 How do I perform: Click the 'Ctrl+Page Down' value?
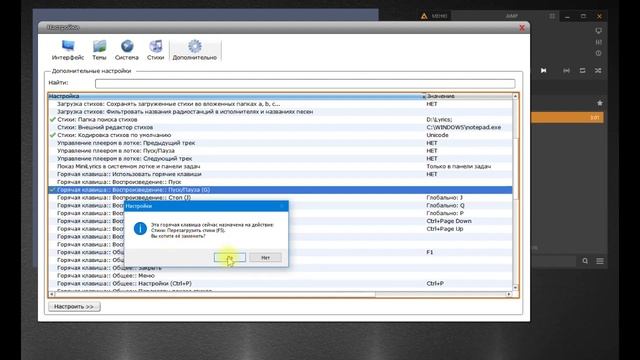tap(449, 221)
